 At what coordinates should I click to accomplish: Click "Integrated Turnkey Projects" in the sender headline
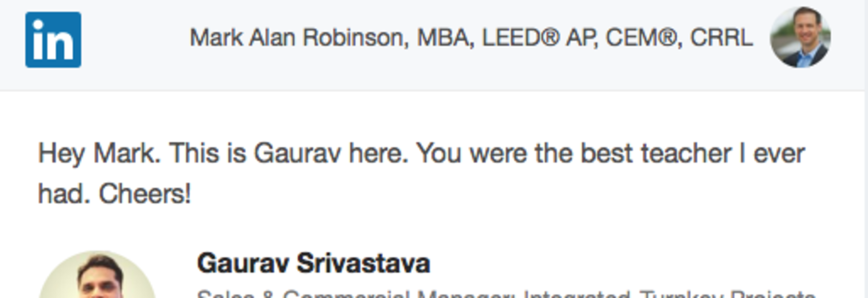[670, 293]
